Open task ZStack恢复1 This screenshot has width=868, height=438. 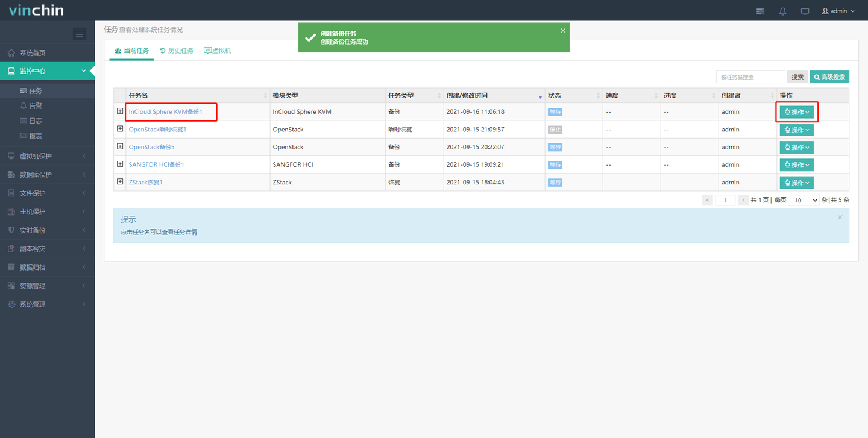point(145,182)
